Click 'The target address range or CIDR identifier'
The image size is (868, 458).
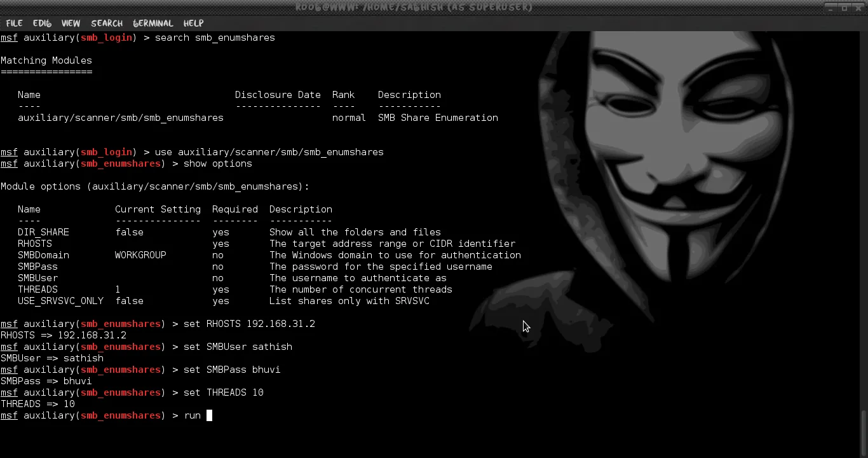pos(392,244)
